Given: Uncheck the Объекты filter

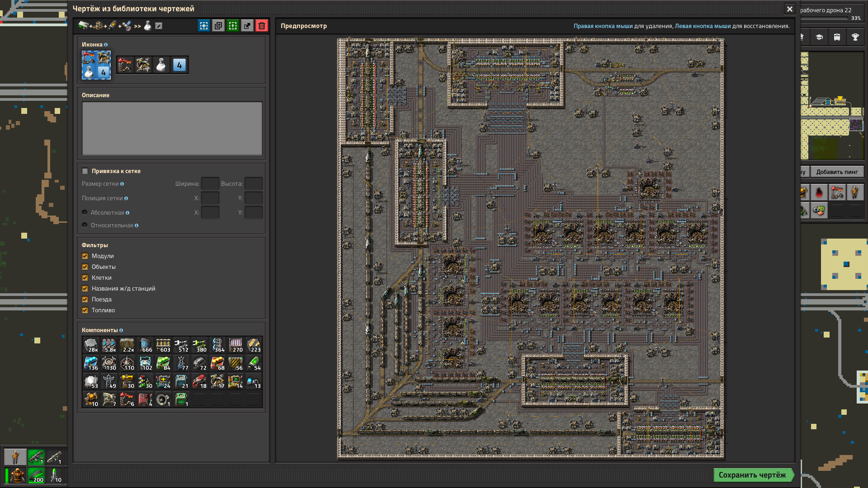Looking at the screenshot, I should (x=85, y=267).
